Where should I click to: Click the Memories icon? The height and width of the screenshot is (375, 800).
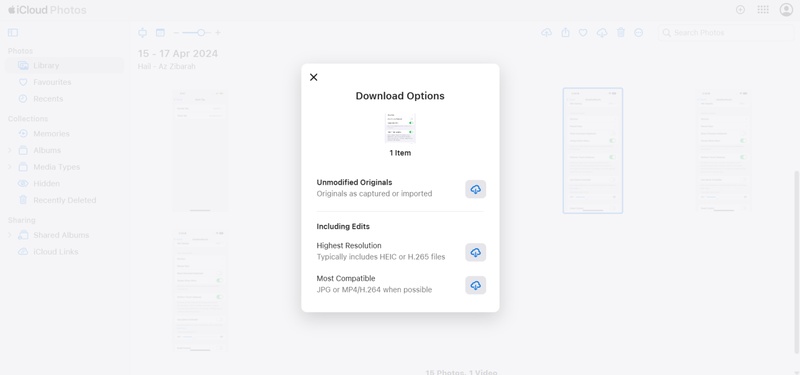(x=23, y=134)
